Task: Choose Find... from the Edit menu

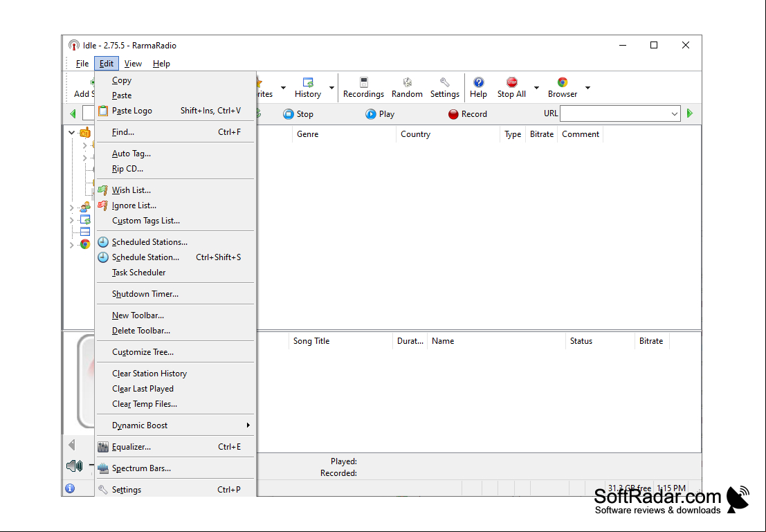Action: point(176,132)
